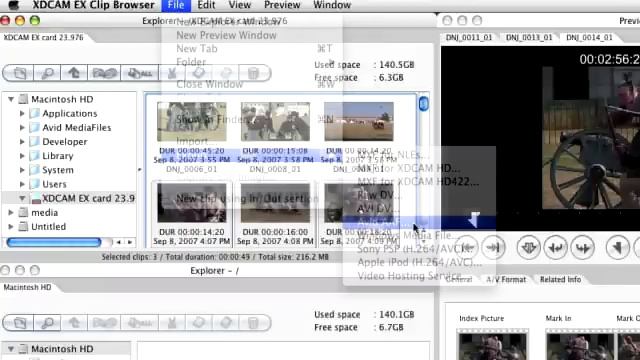Click the solid triangle mark button under preview
The image size is (640, 360).
point(618,247)
